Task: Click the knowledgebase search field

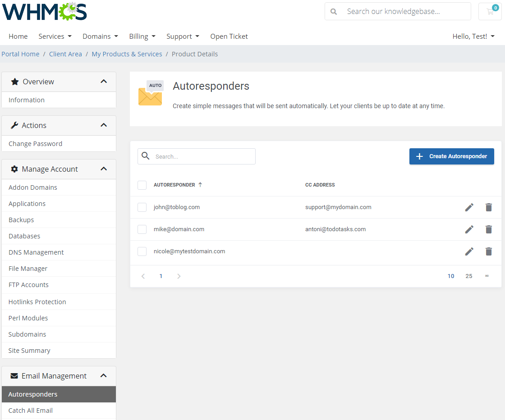Action: click(398, 12)
